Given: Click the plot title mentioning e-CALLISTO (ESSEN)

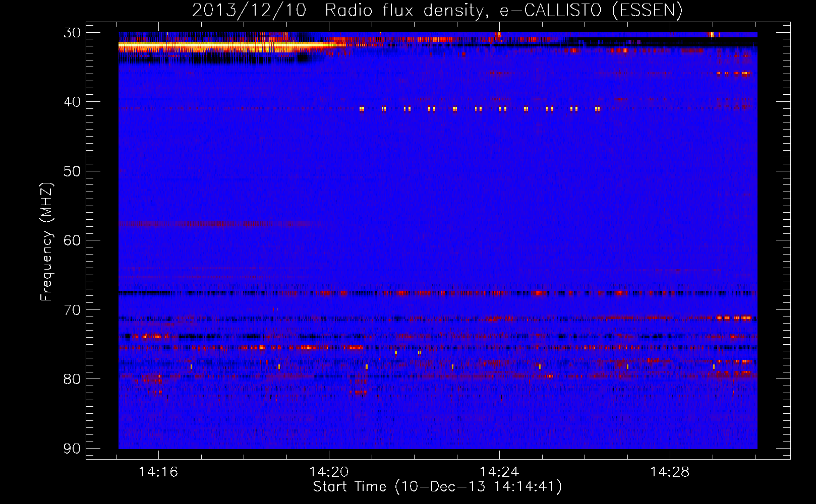Looking at the screenshot, I should (x=437, y=10).
